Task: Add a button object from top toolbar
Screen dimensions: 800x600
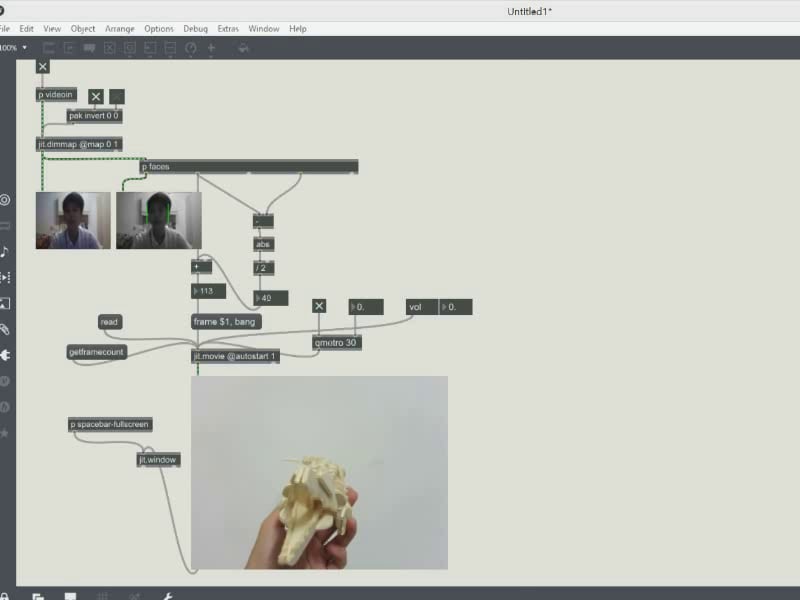Action: pos(130,48)
